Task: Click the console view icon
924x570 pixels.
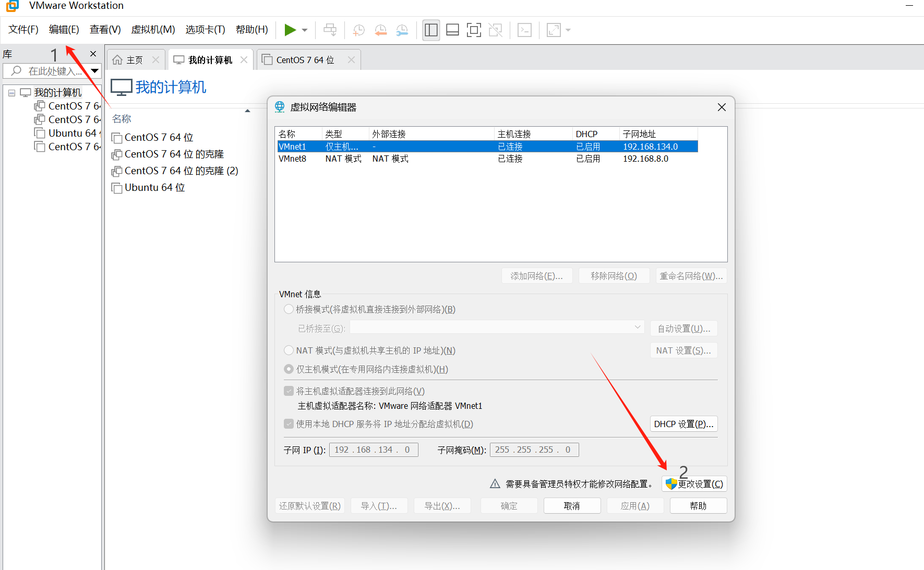Action: coord(524,30)
